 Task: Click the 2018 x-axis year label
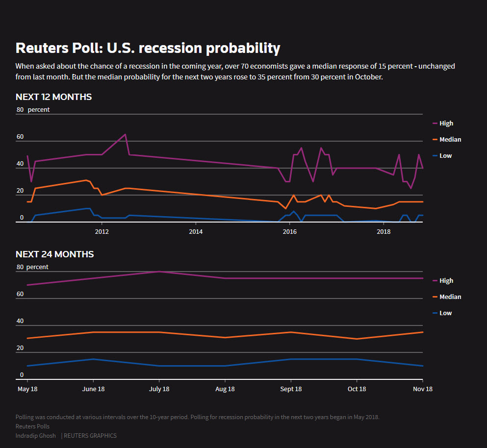384,231
